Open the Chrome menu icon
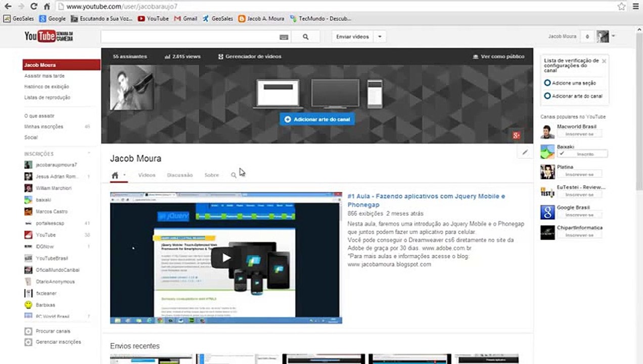 pyautogui.click(x=635, y=7)
